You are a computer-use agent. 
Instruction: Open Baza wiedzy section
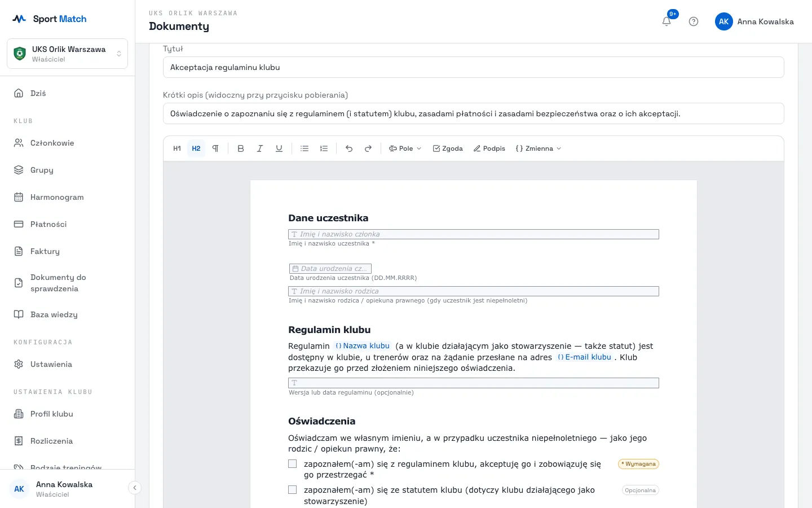[68, 314]
